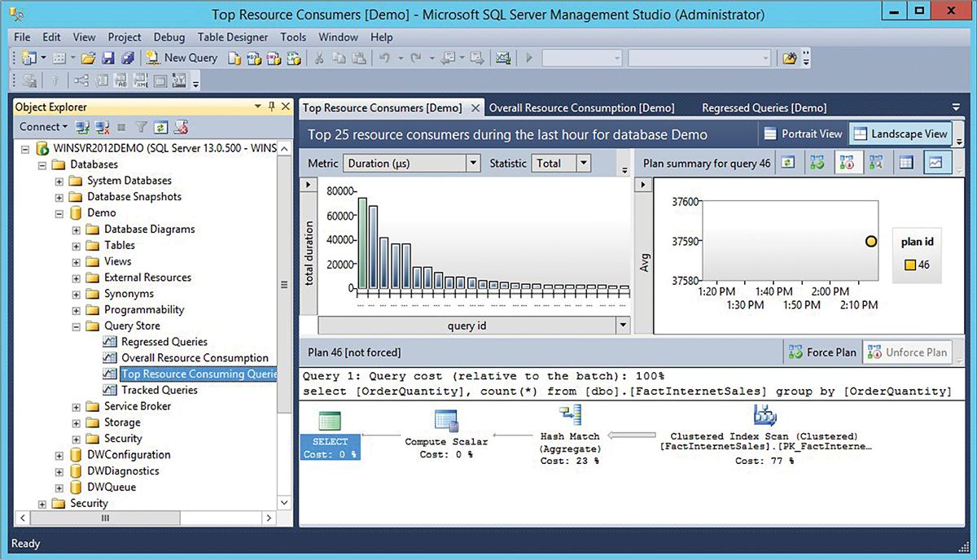This screenshot has width=977, height=560.
Task: Click the Hash Match operator icon
Action: (x=570, y=416)
